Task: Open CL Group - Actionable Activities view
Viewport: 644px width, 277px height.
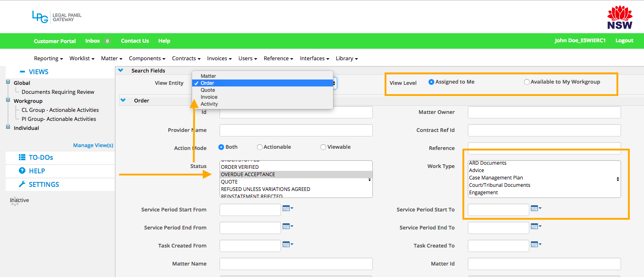Action: (x=60, y=110)
